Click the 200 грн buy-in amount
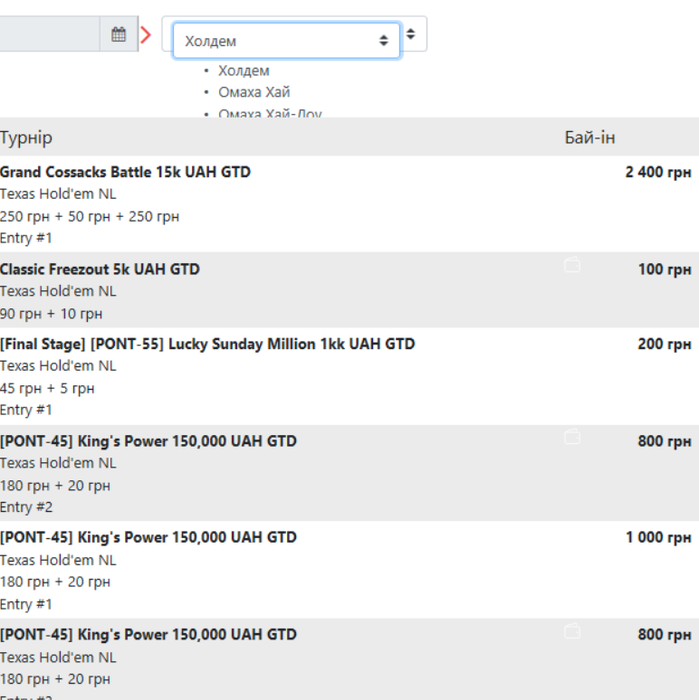699x700 pixels. coord(664,344)
